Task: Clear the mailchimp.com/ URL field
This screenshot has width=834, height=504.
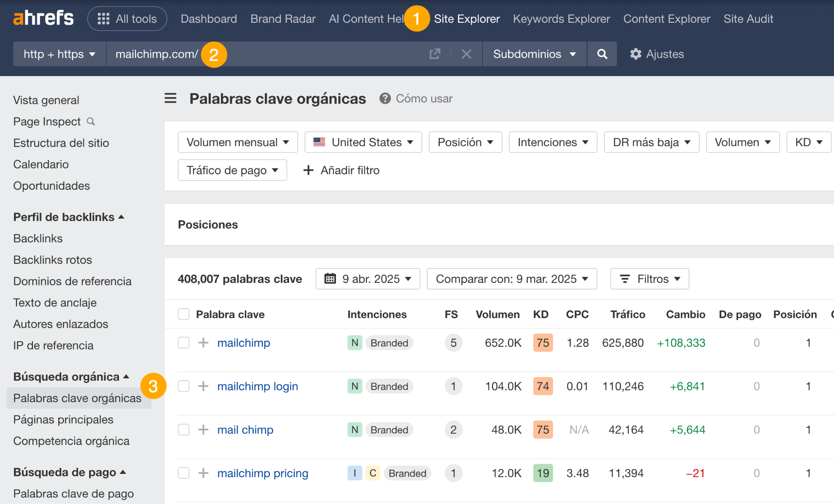Action: point(467,54)
